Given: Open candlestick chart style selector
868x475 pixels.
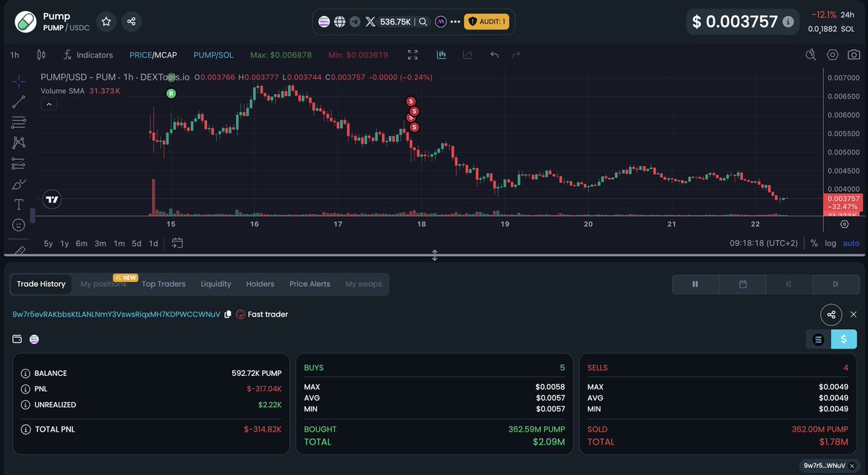Looking at the screenshot, I should [x=41, y=55].
